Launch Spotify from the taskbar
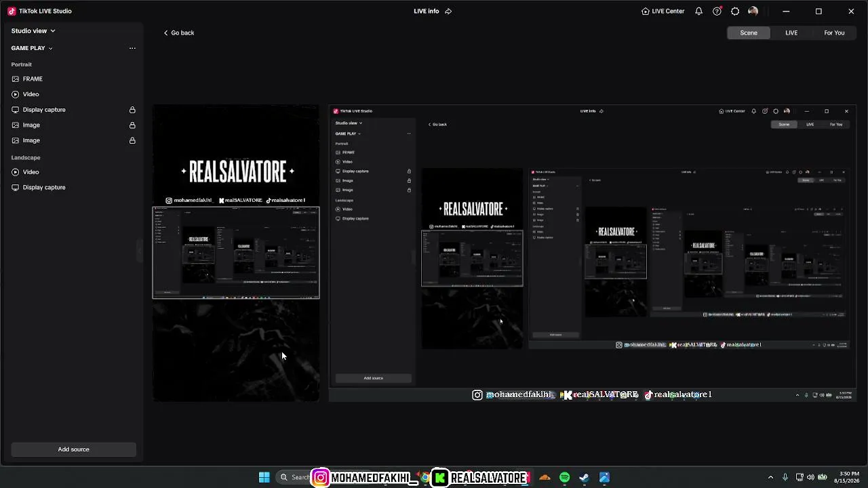 pyautogui.click(x=564, y=477)
